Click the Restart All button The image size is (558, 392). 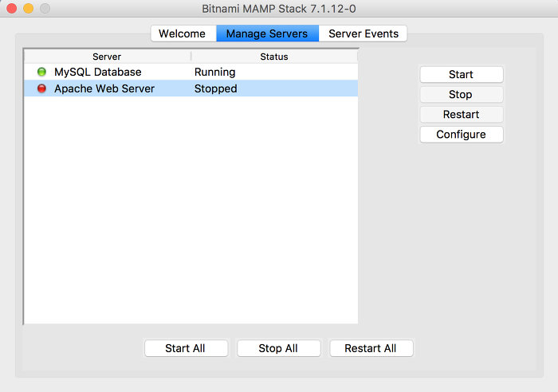click(x=371, y=348)
